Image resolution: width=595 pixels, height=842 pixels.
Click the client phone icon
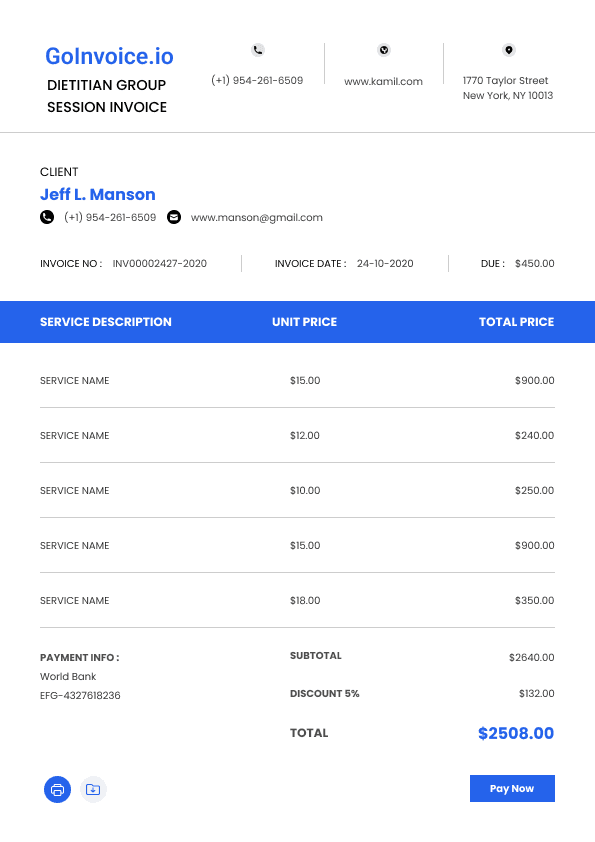(x=47, y=217)
